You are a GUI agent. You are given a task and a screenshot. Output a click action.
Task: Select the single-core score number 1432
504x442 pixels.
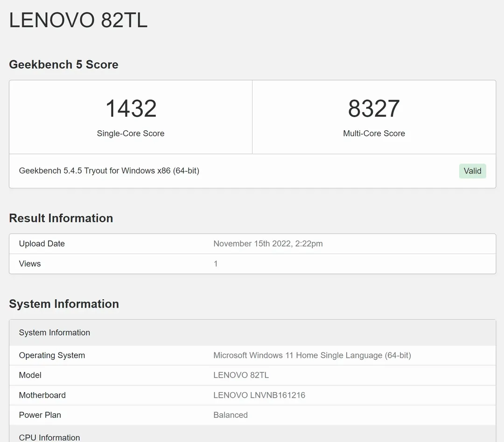(x=131, y=108)
